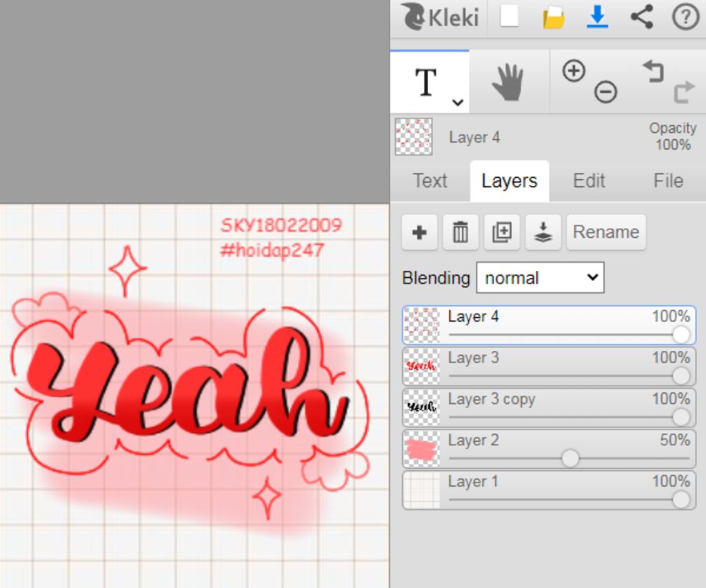Zoom out with the minus magnifier
This screenshot has height=588, width=706.
point(605,92)
